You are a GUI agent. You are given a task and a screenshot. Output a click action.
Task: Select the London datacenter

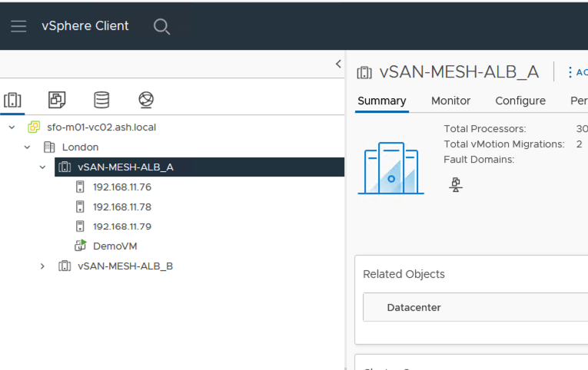point(80,147)
